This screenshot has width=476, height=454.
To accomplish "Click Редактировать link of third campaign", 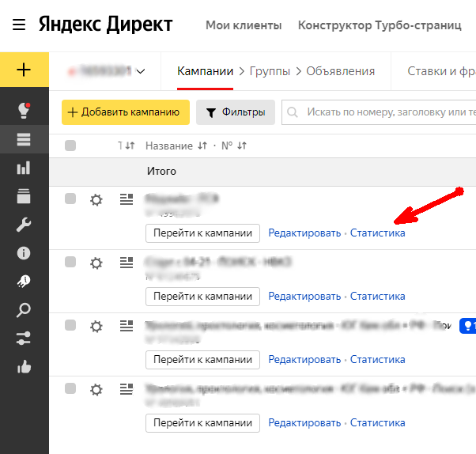I will click(x=304, y=360).
